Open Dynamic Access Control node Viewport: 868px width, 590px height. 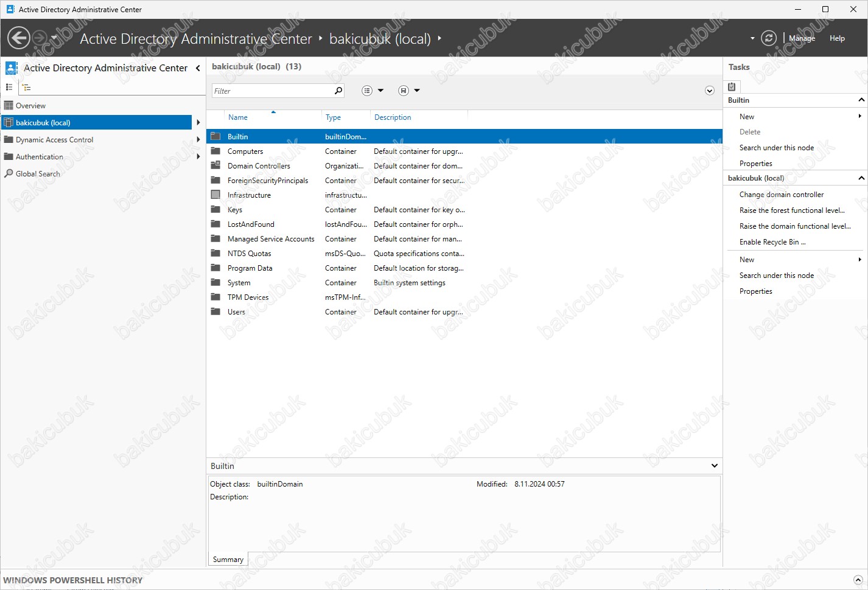coord(54,140)
